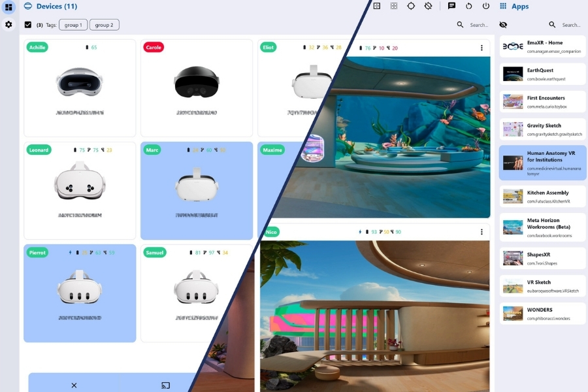Launch EarthQuest app
This screenshot has width=588, height=392.
tap(542, 74)
